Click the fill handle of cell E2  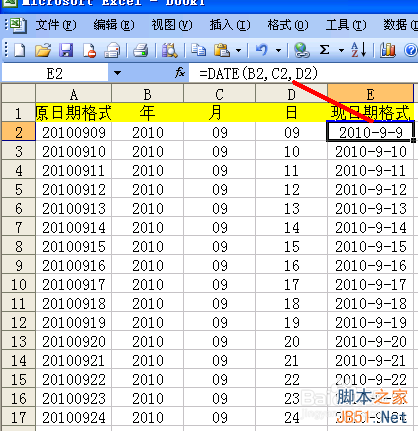(414, 141)
